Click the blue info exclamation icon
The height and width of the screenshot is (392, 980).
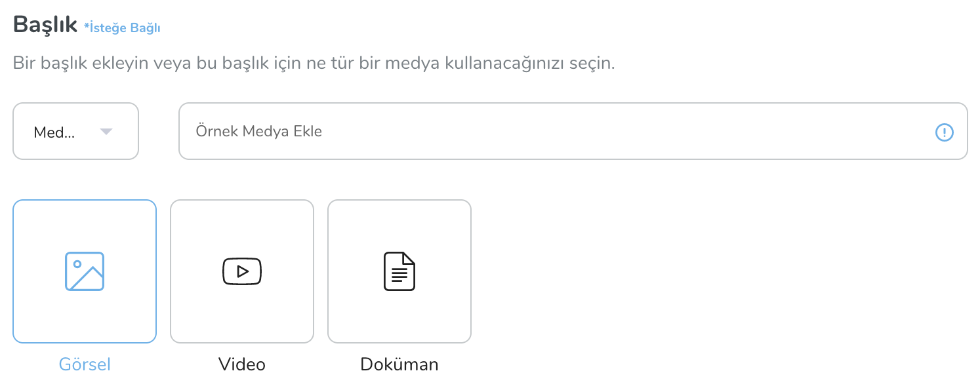[943, 132]
